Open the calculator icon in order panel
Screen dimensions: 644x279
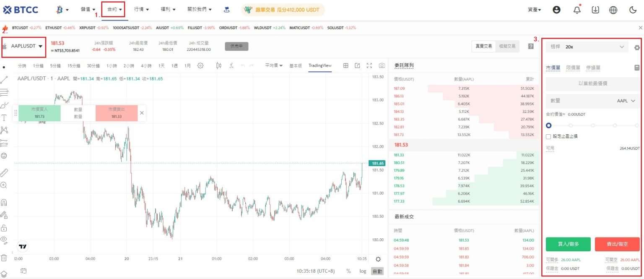point(637,68)
